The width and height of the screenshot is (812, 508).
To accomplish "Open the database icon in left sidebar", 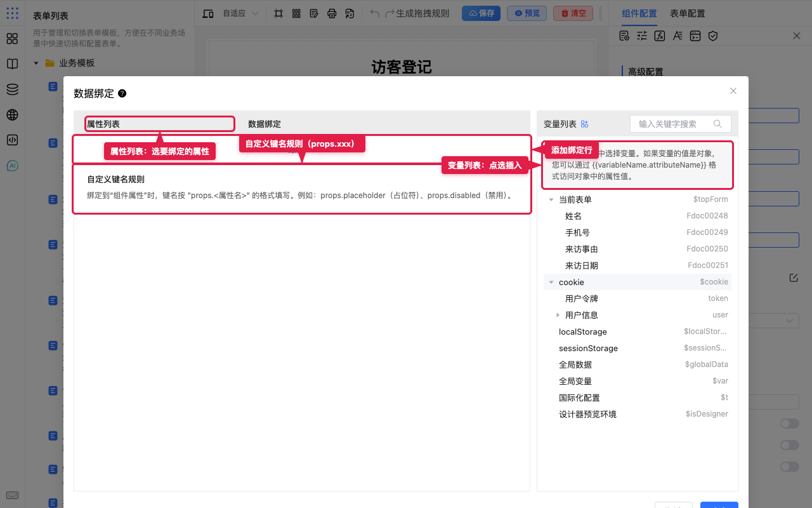I will coord(12,90).
